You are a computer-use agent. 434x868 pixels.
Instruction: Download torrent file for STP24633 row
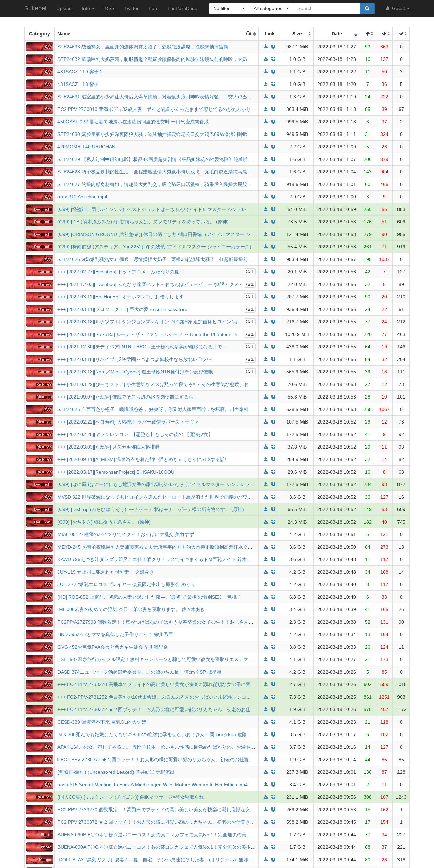[x=266, y=47]
